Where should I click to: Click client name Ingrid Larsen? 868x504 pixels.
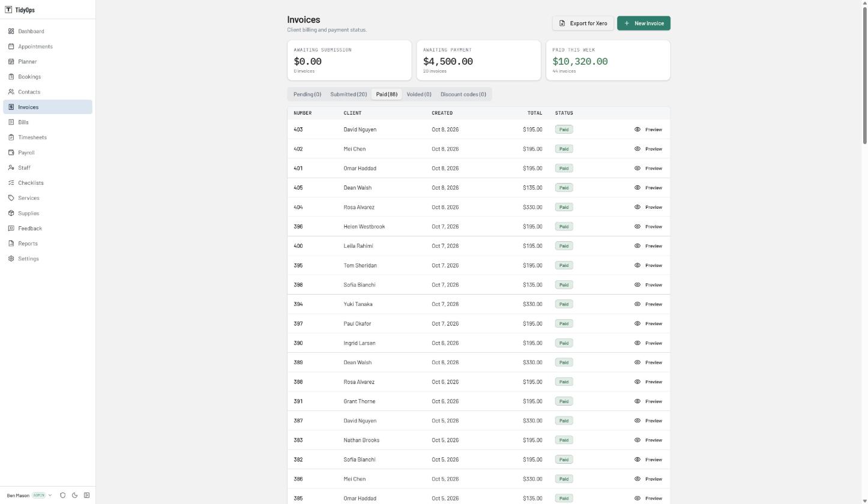[360, 343]
